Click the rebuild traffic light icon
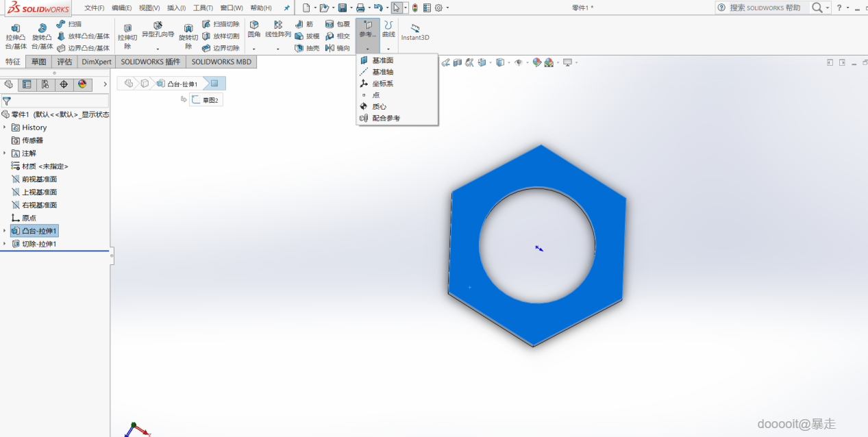The width and height of the screenshot is (868, 437). (415, 8)
